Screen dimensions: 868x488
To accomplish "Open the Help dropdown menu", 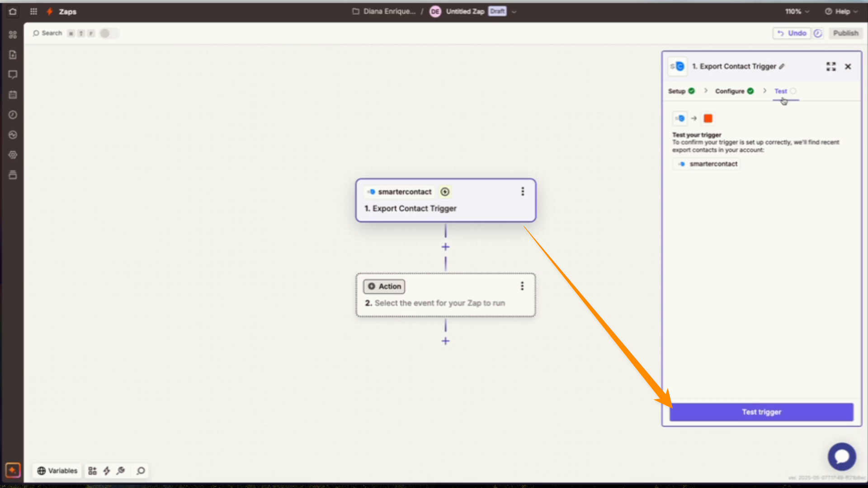I will point(841,11).
